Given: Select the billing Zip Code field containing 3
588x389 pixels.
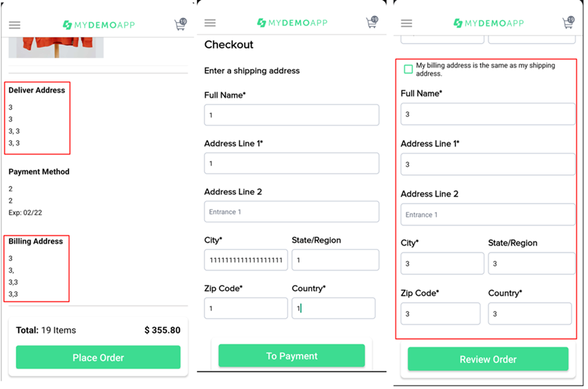Looking at the screenshot, I should click(440, 314).
